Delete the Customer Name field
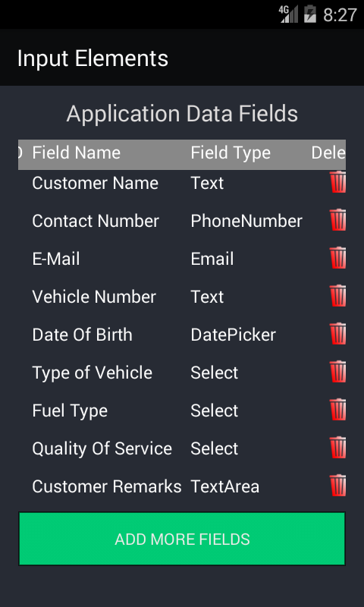This screenshot has height=607, width=364. [337, 182]
